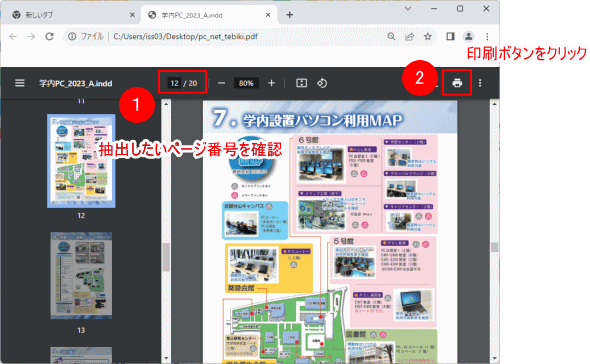Click the fit to page icon
This screenshot has height=364, width=590.
tap(301, 83)
